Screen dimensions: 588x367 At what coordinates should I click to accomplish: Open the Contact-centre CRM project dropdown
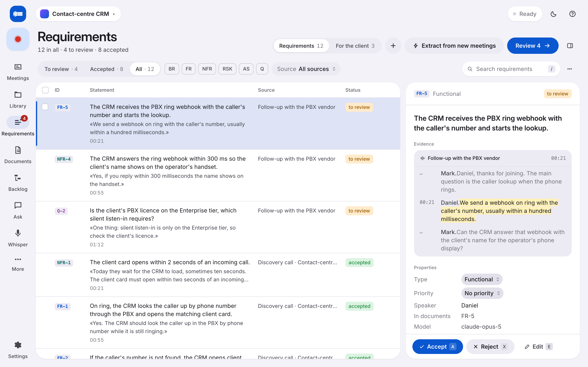coord(78,14)
